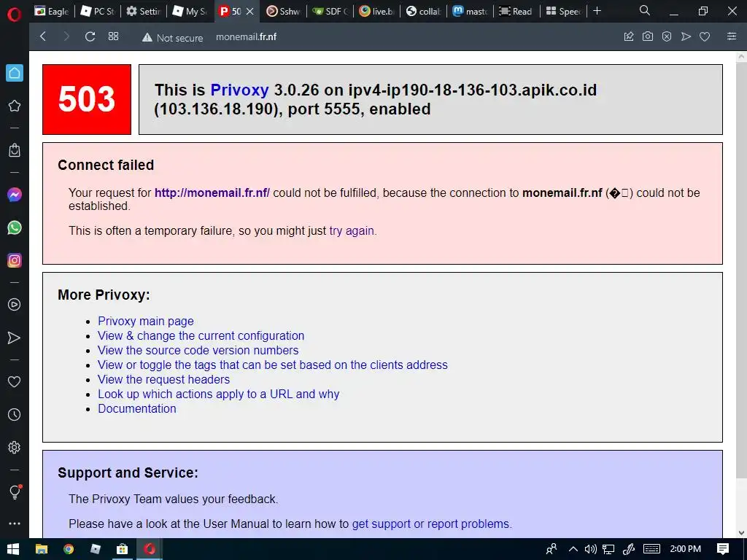
Task: Take a snapshot with the camera icon
Action: click(648, 36)
